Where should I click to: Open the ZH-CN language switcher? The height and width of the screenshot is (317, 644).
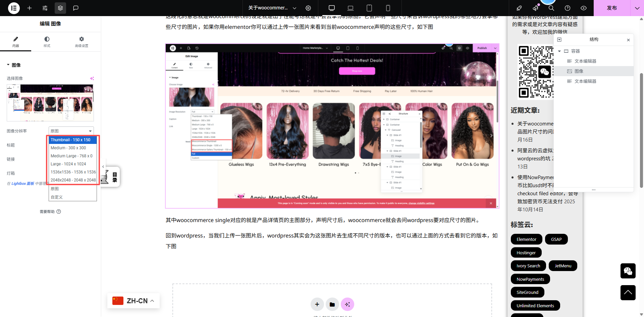pyautogui.click(x=133, y=301)
